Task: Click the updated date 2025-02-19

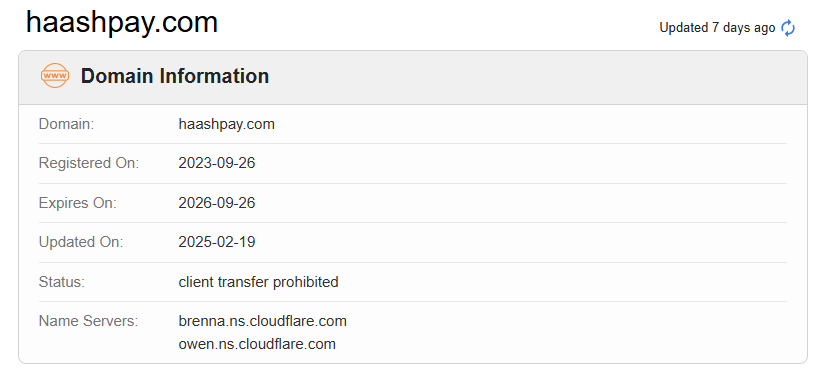Action: pos(217,242)
